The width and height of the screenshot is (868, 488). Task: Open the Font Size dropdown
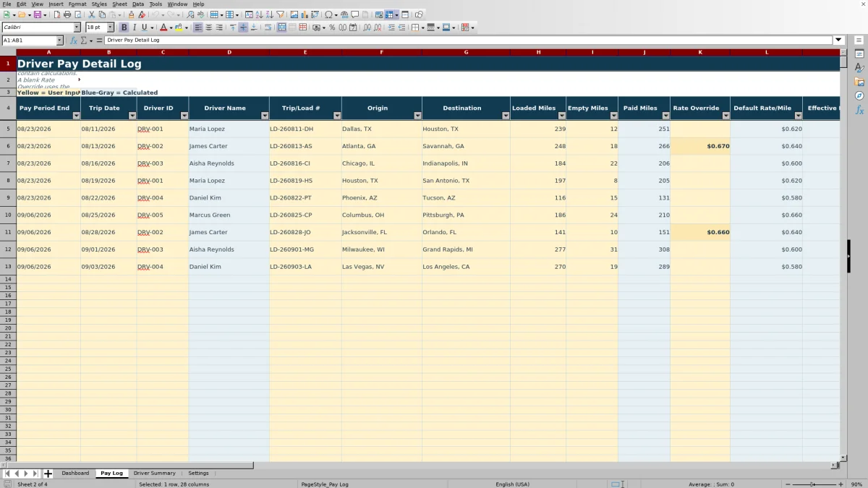pyautogui.click(x=111, y=27)
